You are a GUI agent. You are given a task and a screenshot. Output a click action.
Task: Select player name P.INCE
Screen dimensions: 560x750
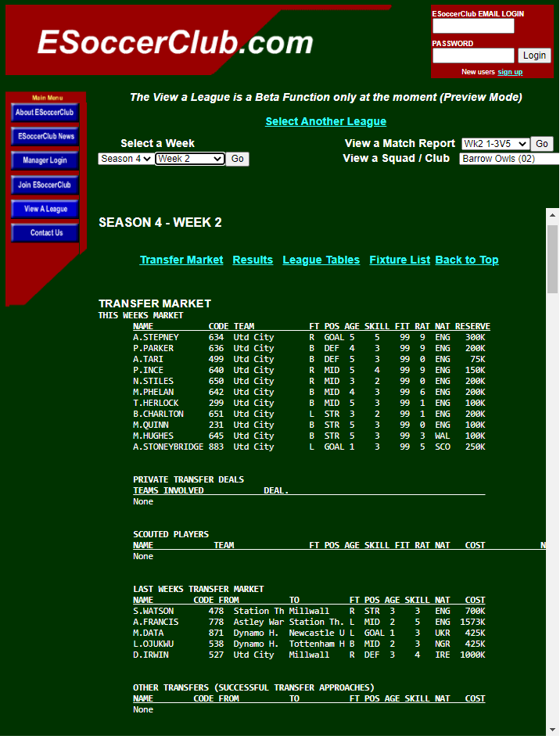click(x=148, y=371)
